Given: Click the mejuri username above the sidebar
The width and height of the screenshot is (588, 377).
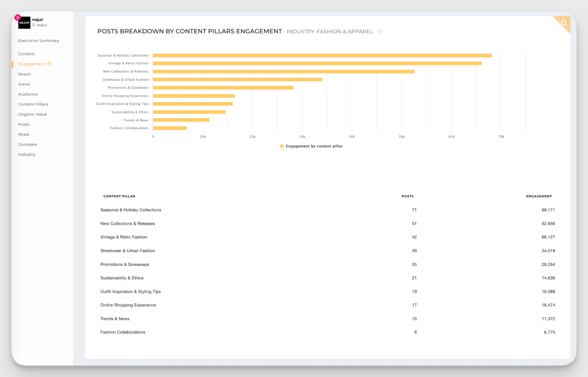Looking at the screenshot, I should (38, 20).
